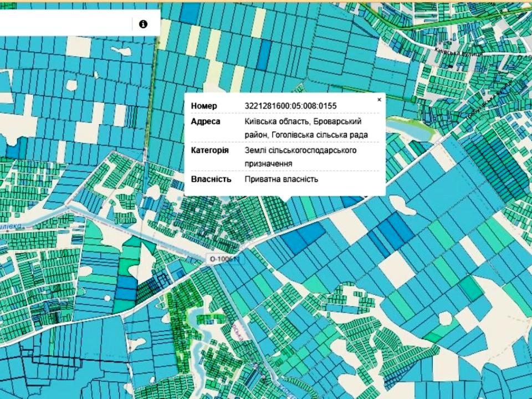Click category value Землі сільськогосподарського призначення
This screenshot has width=532, height=399.
[x=300, y=150]
